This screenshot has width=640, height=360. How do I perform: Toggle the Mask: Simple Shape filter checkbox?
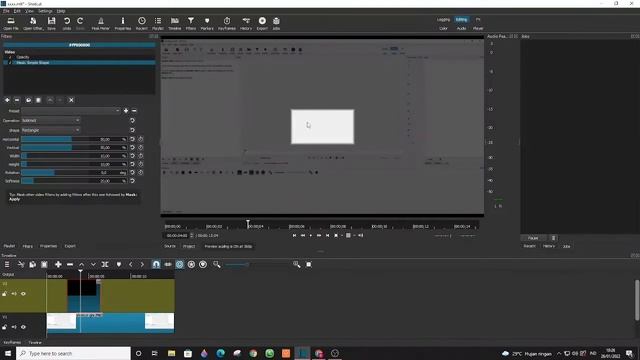tap(11, 62)
